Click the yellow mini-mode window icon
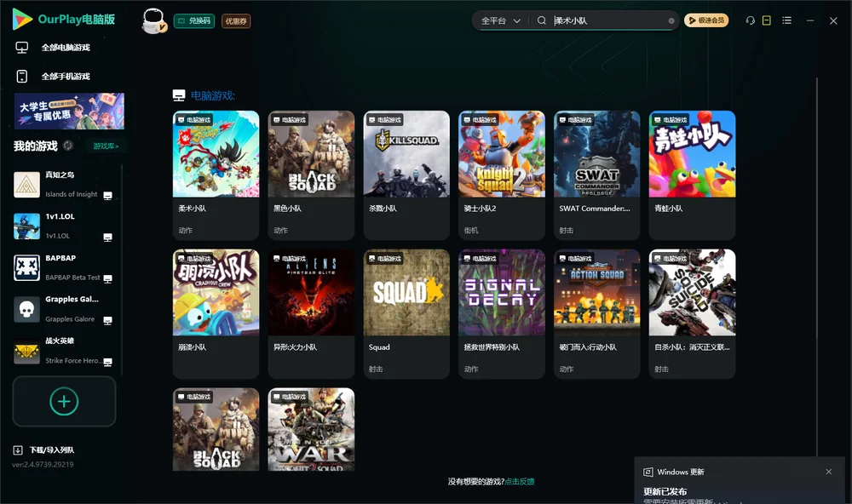This screenshot has height=504, width=852. (767, 20)
